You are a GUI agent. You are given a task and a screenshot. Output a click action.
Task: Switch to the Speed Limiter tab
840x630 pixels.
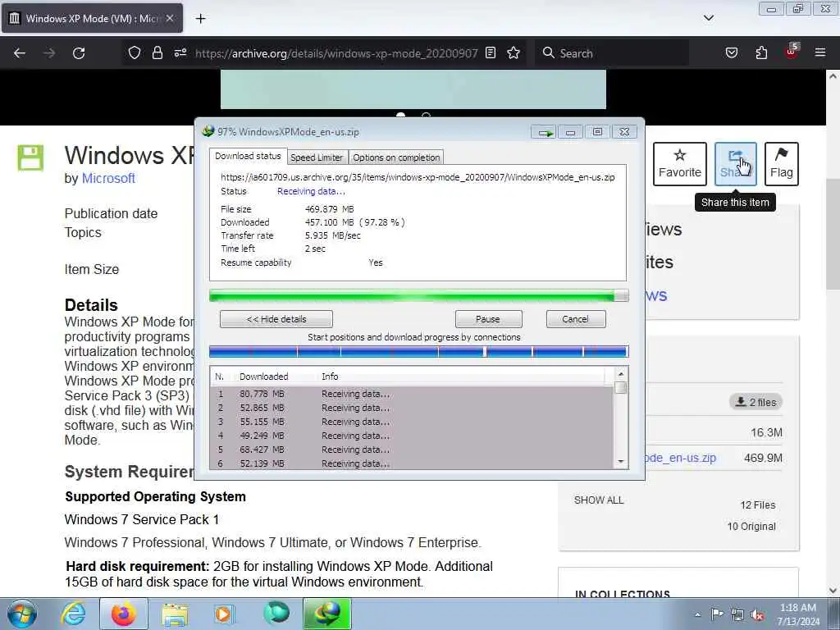pos(317,157)
